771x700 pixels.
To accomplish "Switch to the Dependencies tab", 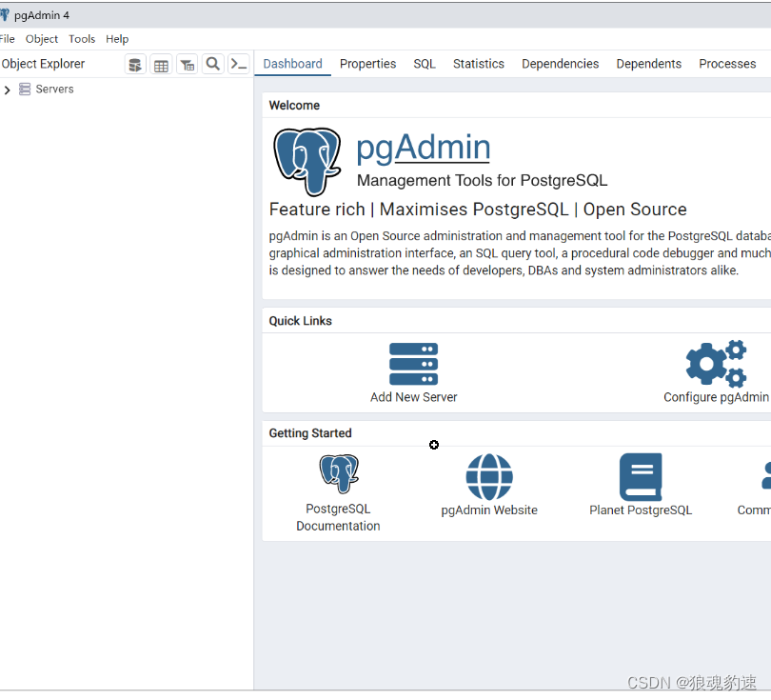I will [x=560, y=64].
